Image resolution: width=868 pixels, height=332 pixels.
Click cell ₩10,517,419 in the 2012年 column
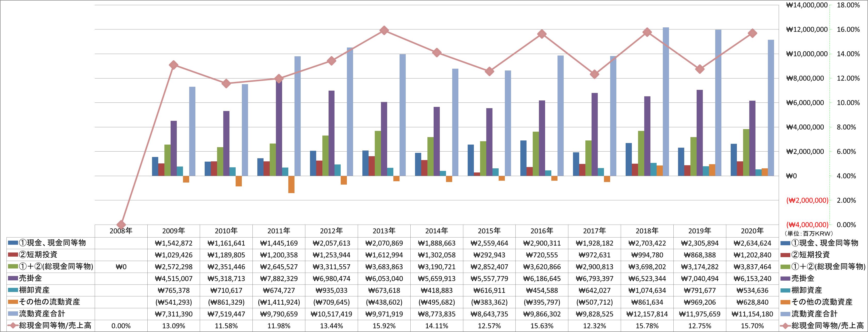[331, 314]
